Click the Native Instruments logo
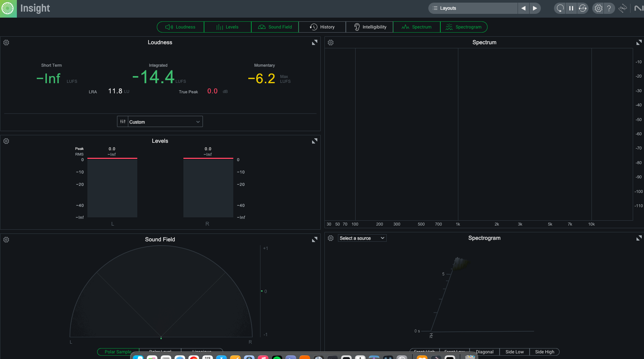Screen dimensions: 644x359 click(639, 8)
